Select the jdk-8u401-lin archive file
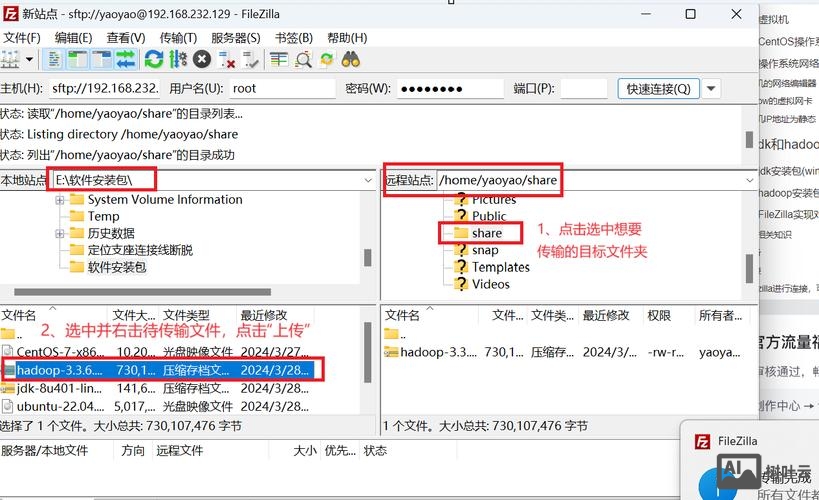 pos(156,388)
